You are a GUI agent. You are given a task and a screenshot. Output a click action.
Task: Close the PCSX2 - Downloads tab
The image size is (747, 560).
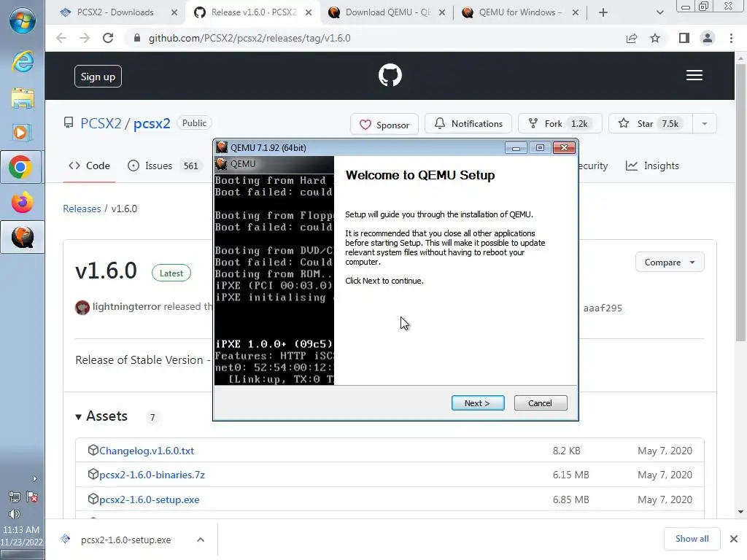click(174, 12)
